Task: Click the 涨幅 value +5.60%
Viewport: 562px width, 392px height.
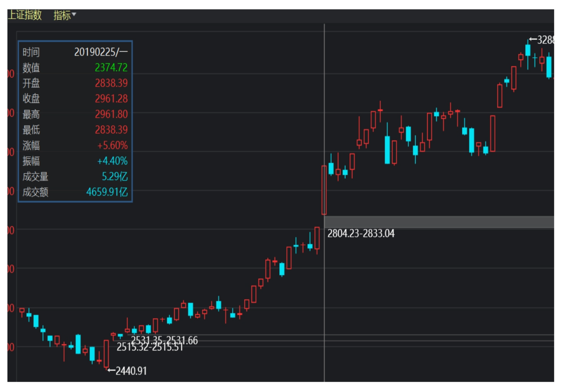Action: pos(112,145)
